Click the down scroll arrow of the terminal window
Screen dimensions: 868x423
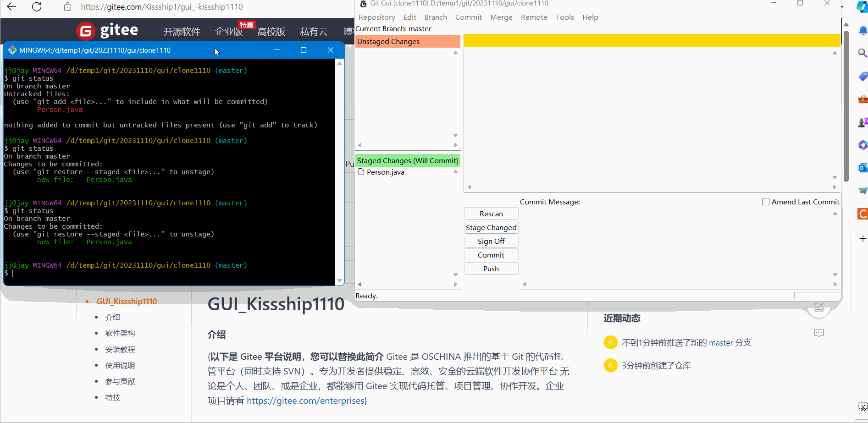point(339,280)
